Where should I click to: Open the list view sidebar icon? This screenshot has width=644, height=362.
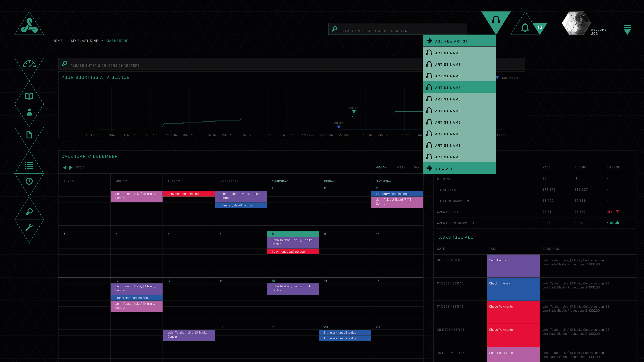click(x=29, y=165)
